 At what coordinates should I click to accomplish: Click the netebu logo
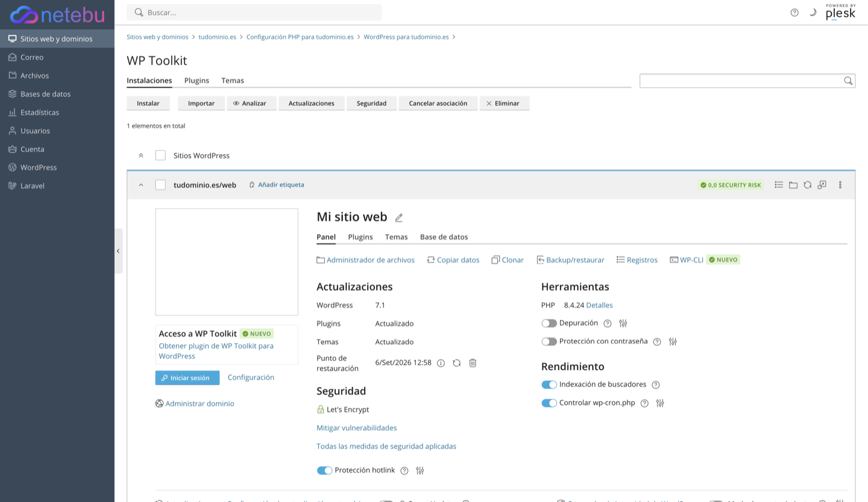tap(57, 14)
